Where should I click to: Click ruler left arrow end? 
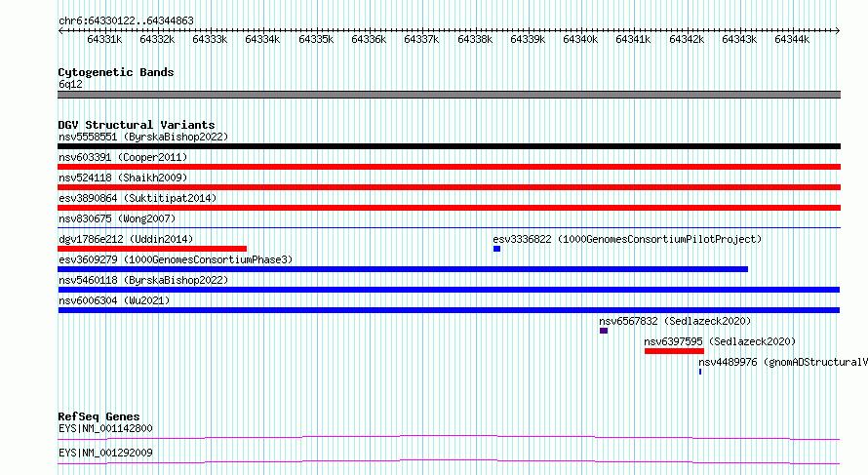pos(60,31)
